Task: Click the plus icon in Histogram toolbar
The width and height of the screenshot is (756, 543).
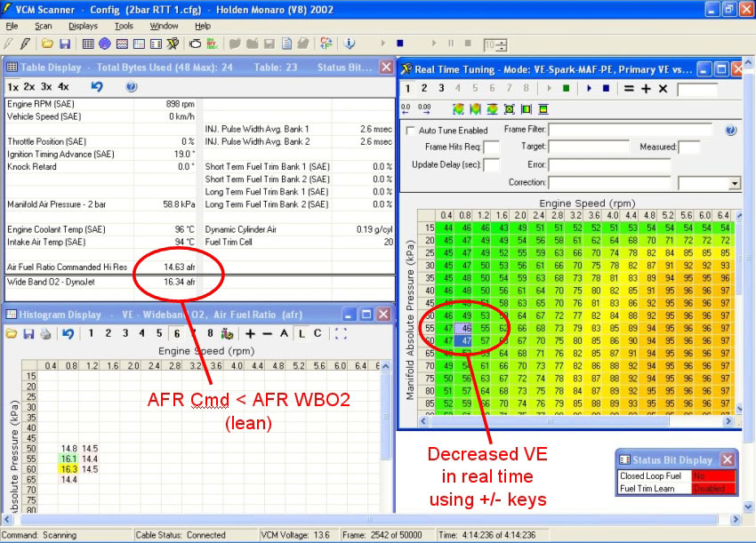Action: tap(250, 333)
